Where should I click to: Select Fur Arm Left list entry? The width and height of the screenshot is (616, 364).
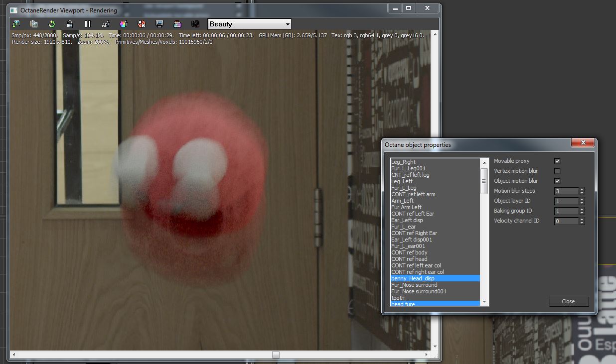[435, 207]
